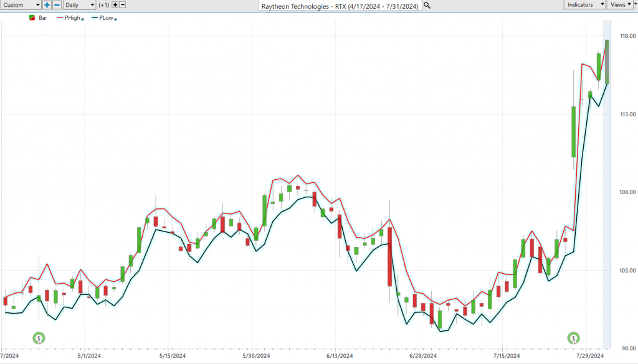Toggle the PLow line in legend

pos(105,18)
